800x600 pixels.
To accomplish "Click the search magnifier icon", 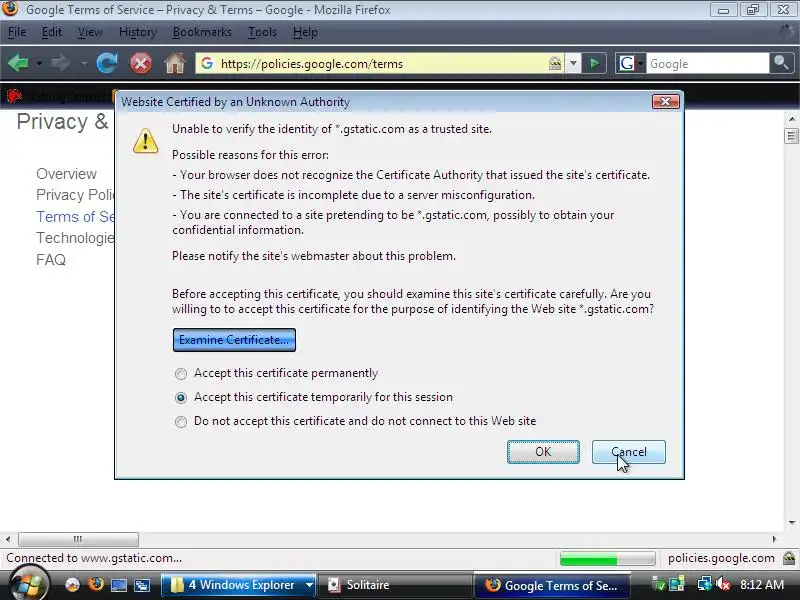I will coord(781,63).
